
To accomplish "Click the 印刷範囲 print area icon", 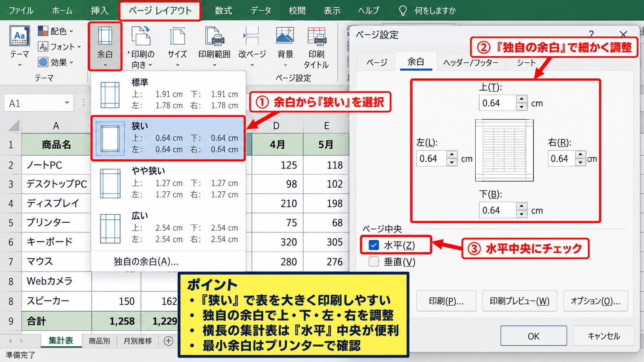I will click(215, 37).
